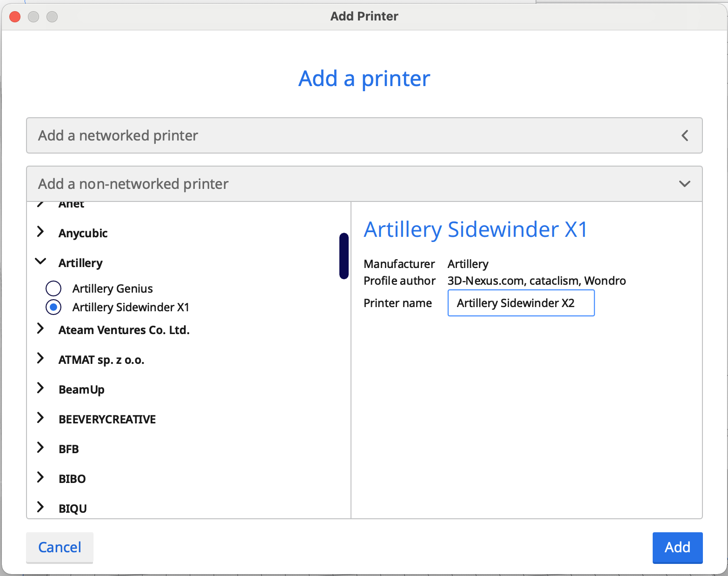
Task: Click the Printer name input field
Action: 521,303
